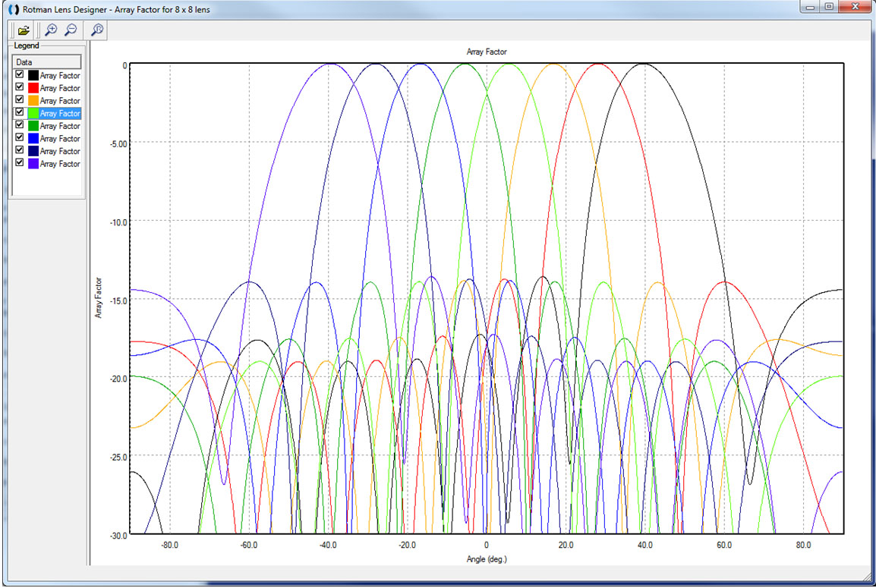
Task: Click the 40.0 angle tick label
Action: pyautogui.click(x=644, y=545)
